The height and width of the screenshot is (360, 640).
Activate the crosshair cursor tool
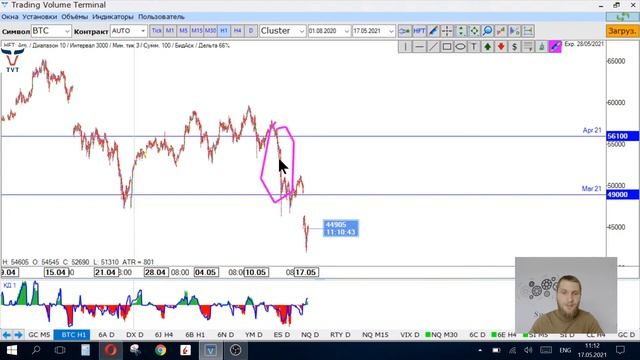pyautogui.click(x=447, y=31)
